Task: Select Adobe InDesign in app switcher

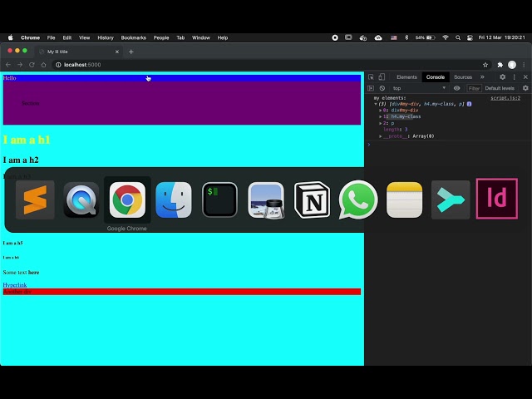Action: 496,200
